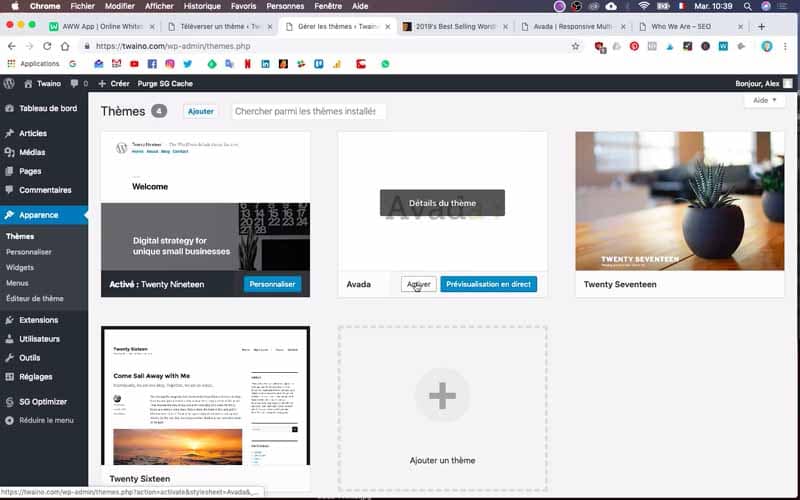The width and height of the screenshot is (800, 500).
Task: Open the Twaino site home link
Action: pos(43,84)
